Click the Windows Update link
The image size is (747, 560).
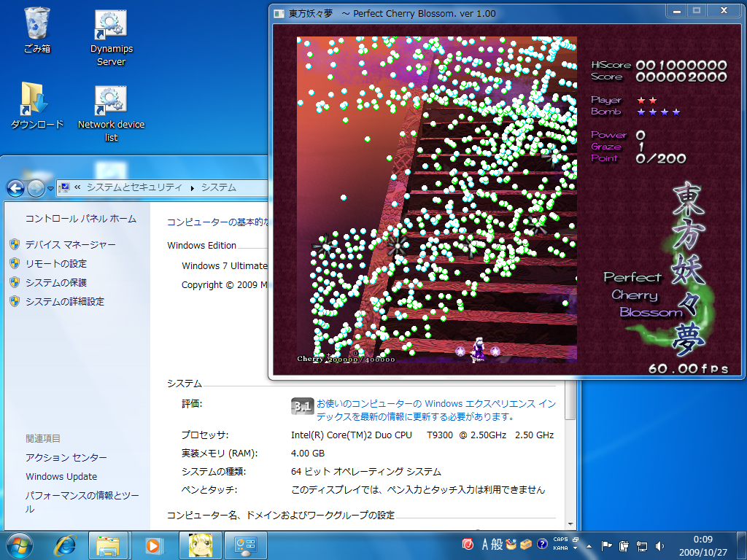coord(61,476)
